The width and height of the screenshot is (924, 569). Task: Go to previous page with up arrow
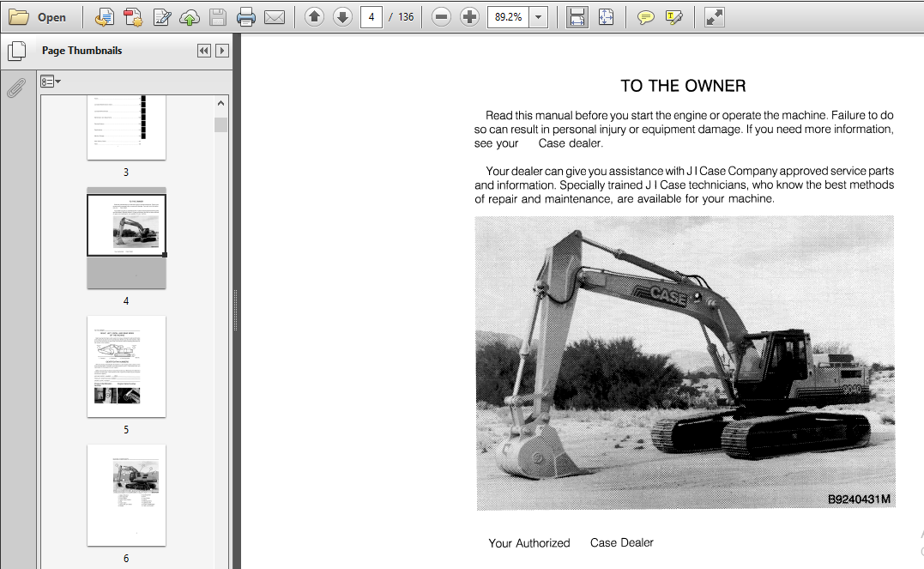pos(314,17)
